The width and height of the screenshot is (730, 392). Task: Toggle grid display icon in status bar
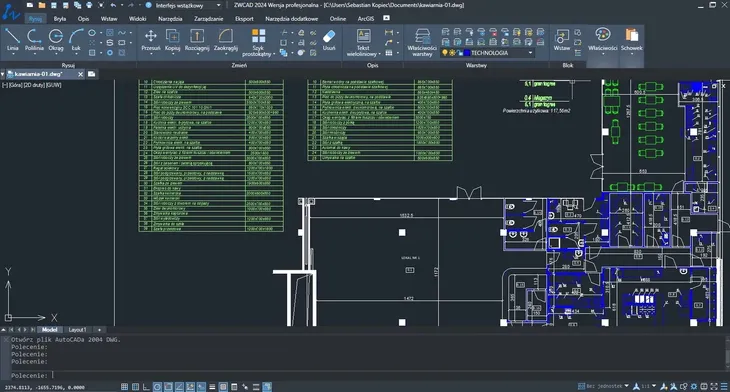tap(135, 387)
